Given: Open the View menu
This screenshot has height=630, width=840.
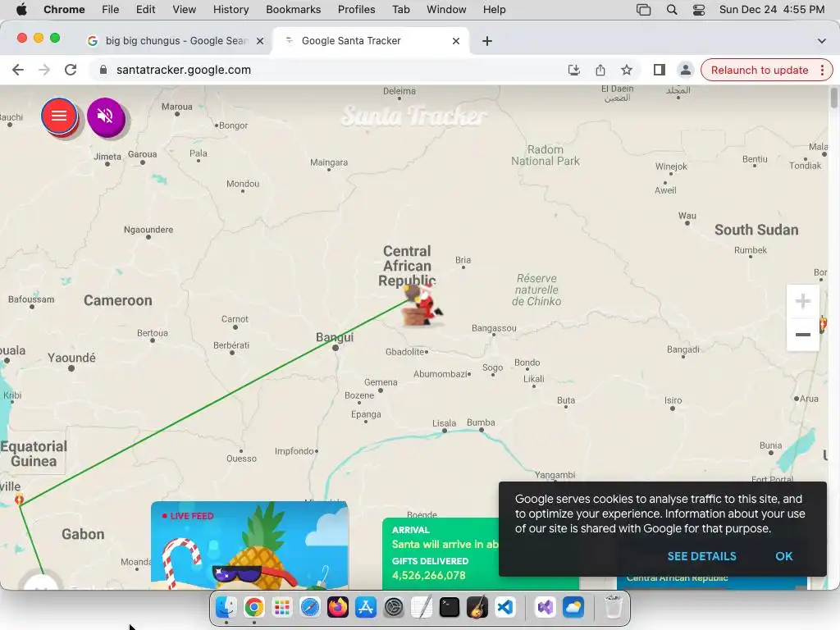Looking at the screenshot, I should pos(184,9).
